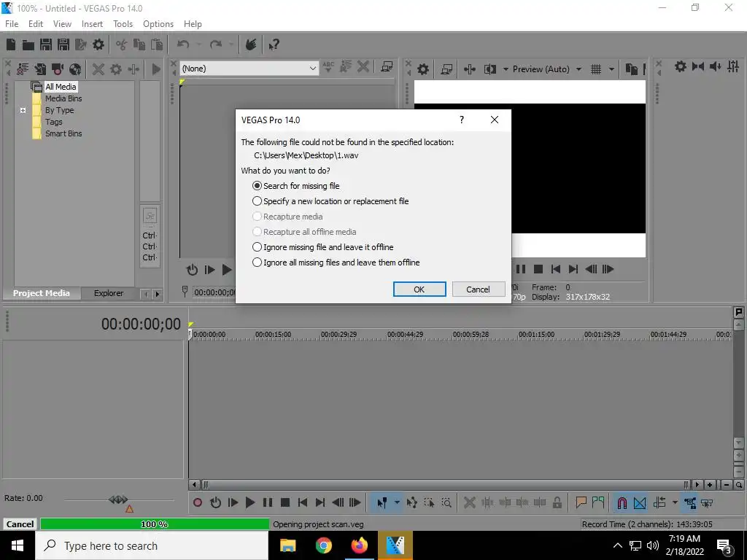Viewport: 747px width, 560px height.
Task: Open the Normal Edit tool dropdown arrow
Action: point(397,502)
